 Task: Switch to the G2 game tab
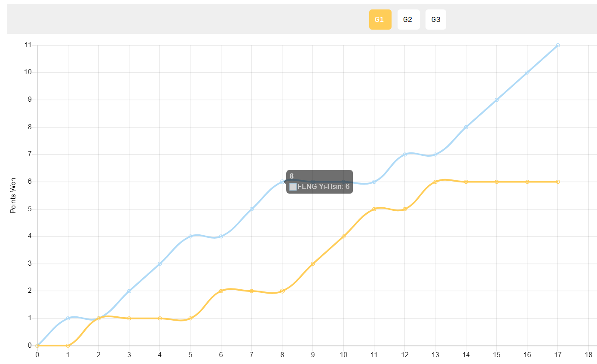(408, 20)
